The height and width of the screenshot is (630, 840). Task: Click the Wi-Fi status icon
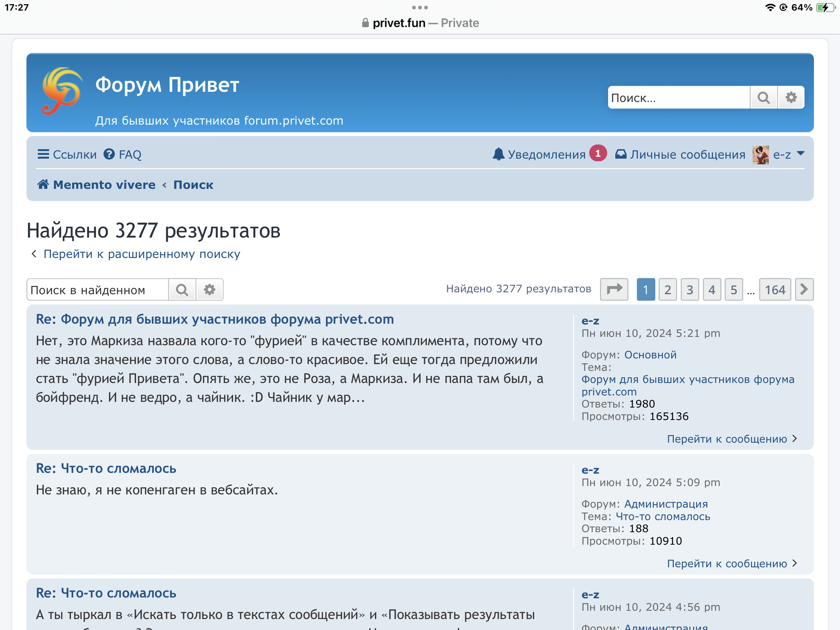[770, 7]
